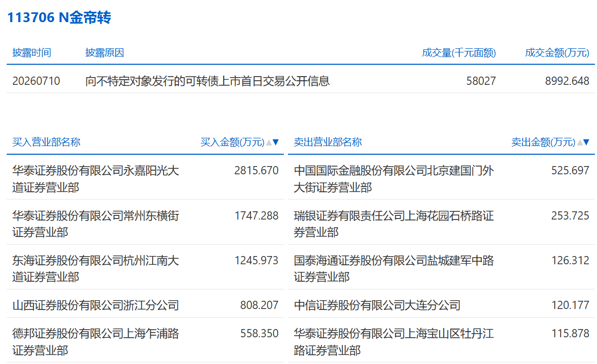
Task: Select the date 20260710
Action: [36, 81]
